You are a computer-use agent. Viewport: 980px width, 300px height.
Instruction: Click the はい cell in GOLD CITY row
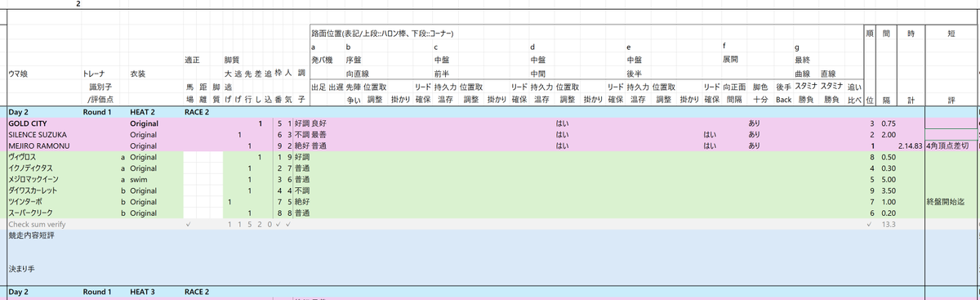[562, 123]
